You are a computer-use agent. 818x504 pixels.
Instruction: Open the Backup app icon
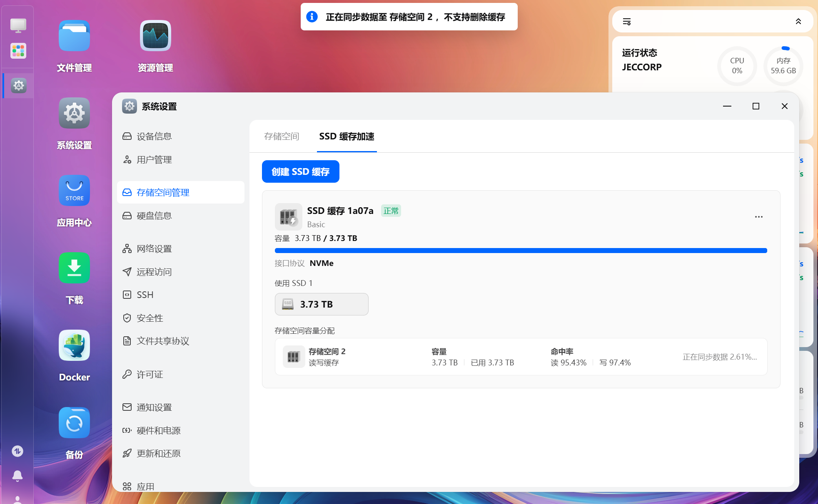(74, 424)
